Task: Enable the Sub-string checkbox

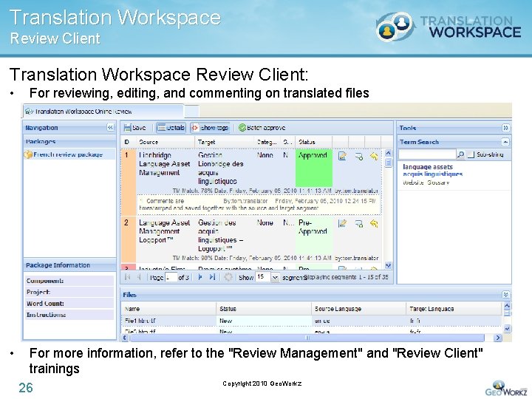Action: click(471, 154)
